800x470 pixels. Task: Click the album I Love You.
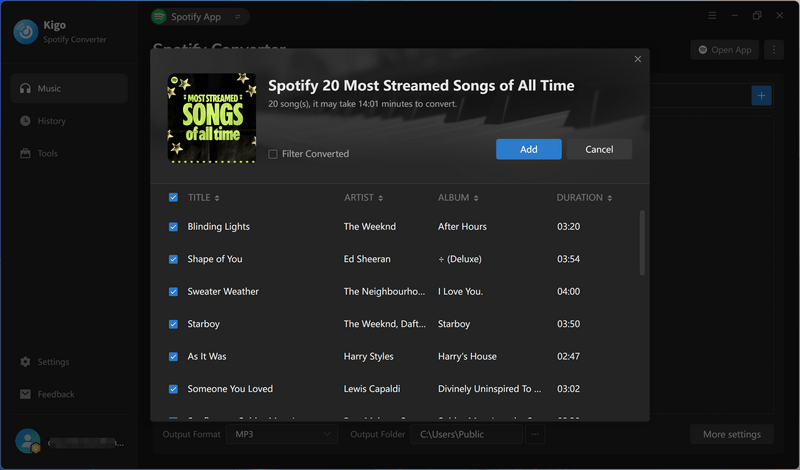coord(460,291)
